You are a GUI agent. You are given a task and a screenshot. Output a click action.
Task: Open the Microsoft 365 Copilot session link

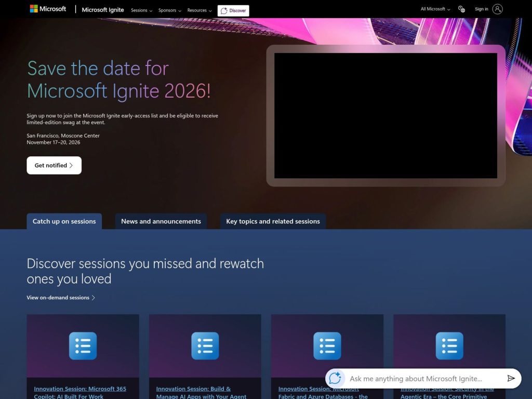80,389
